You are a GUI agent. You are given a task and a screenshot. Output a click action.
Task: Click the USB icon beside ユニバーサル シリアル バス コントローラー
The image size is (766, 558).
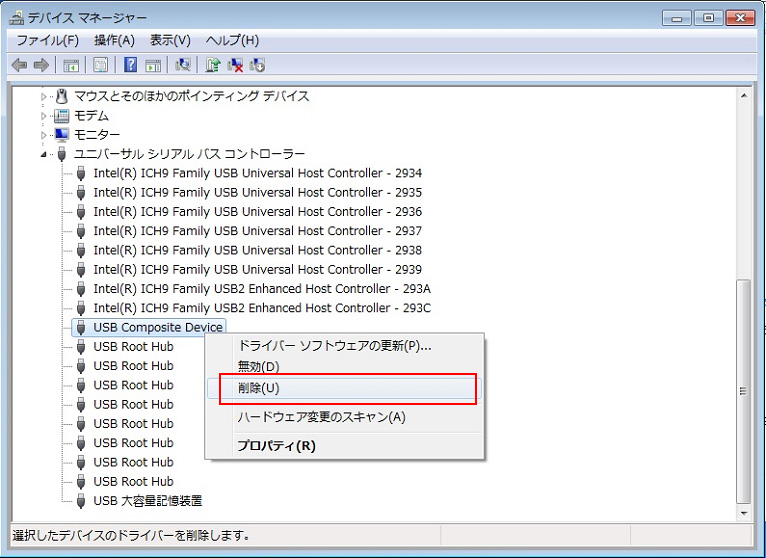pos(62,154)
